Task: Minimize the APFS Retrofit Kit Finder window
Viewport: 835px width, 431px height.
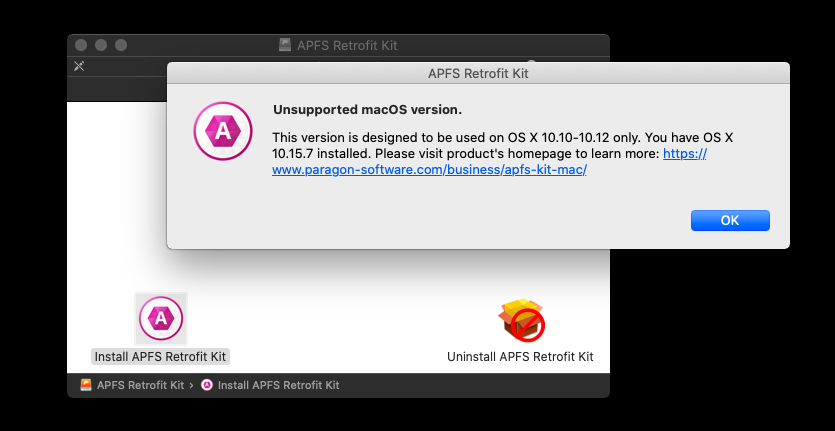Action: [101, 45]
